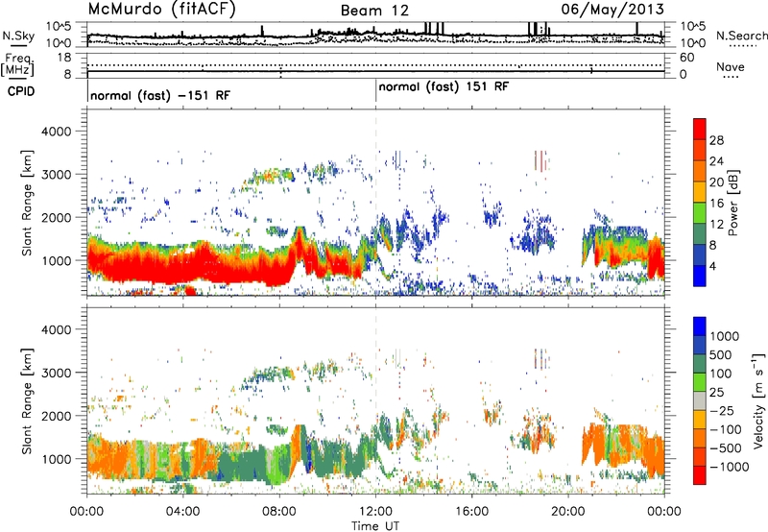Click the Beam 12 label
The width and height of the screenshot is (768, 532).
[374, 11]
